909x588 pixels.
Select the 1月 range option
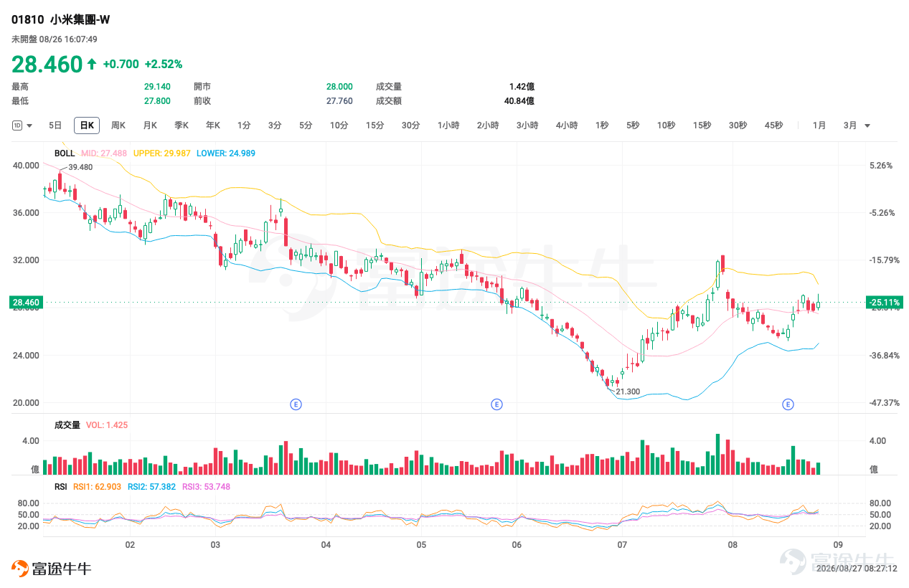click(x=819, y=125)
